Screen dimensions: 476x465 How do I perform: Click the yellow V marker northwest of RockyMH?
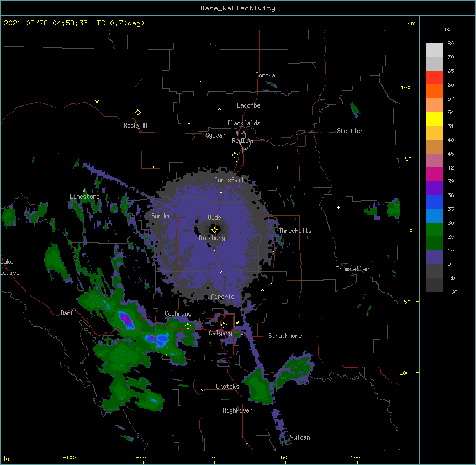pyautogui.click(x=97, y=102)
